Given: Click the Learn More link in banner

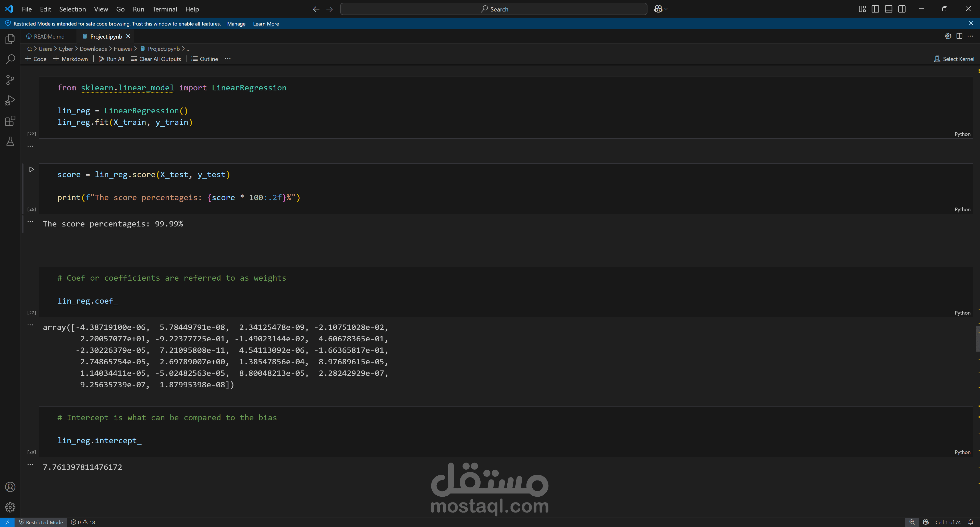Looking at the screenshot, I should [x=265, y=23].
